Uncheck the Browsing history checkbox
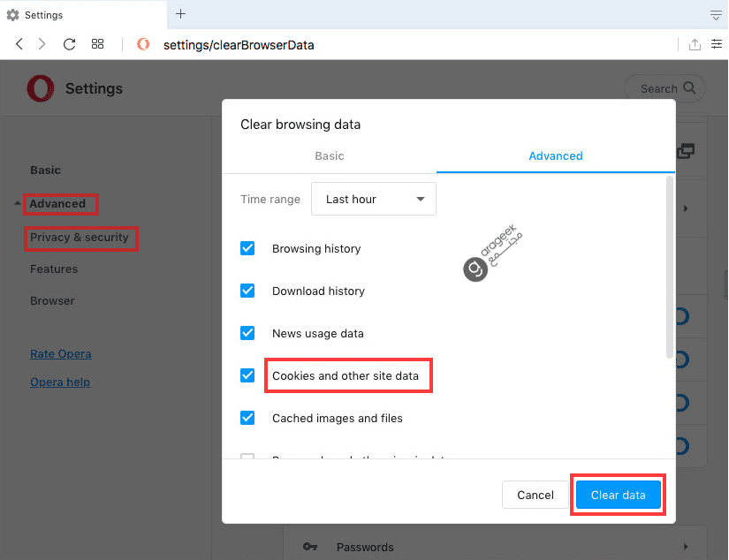 pos(247,248)
